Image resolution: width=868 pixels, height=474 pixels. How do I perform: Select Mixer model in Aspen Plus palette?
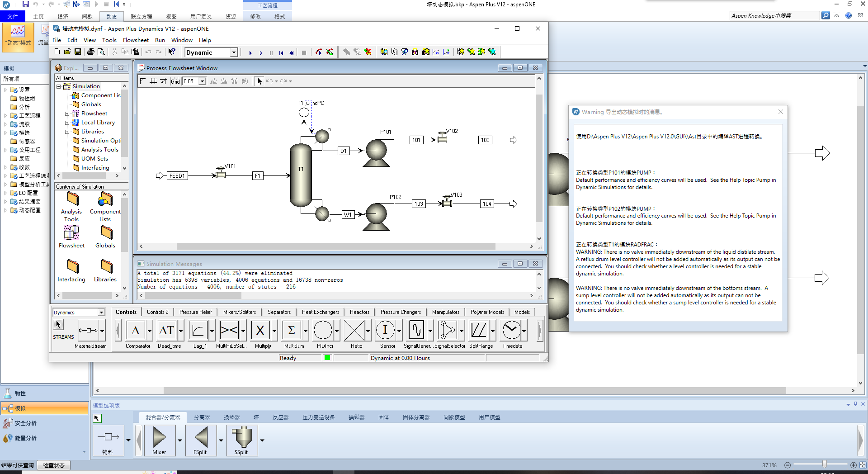pos(159,440)
